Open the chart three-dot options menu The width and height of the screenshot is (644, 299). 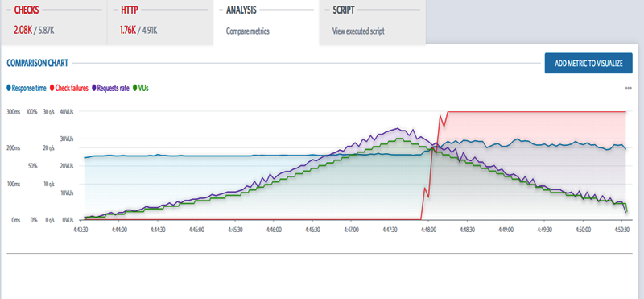[629, 88]
